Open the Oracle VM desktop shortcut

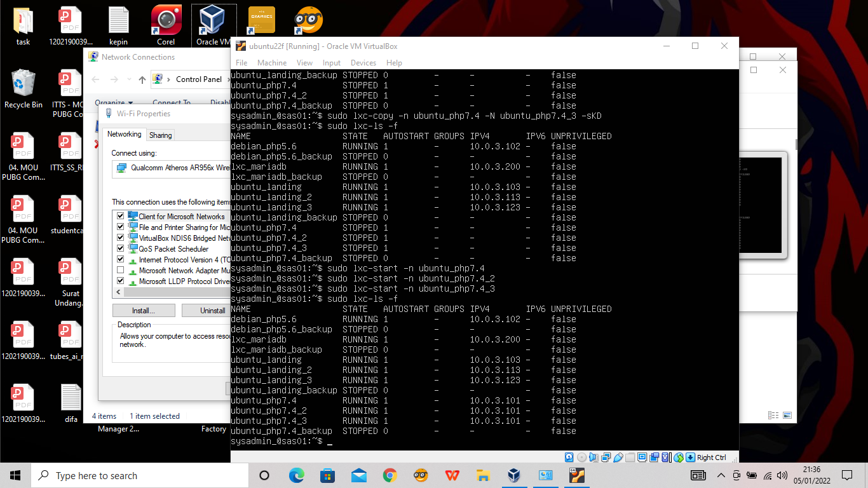(x=213, y=25)
